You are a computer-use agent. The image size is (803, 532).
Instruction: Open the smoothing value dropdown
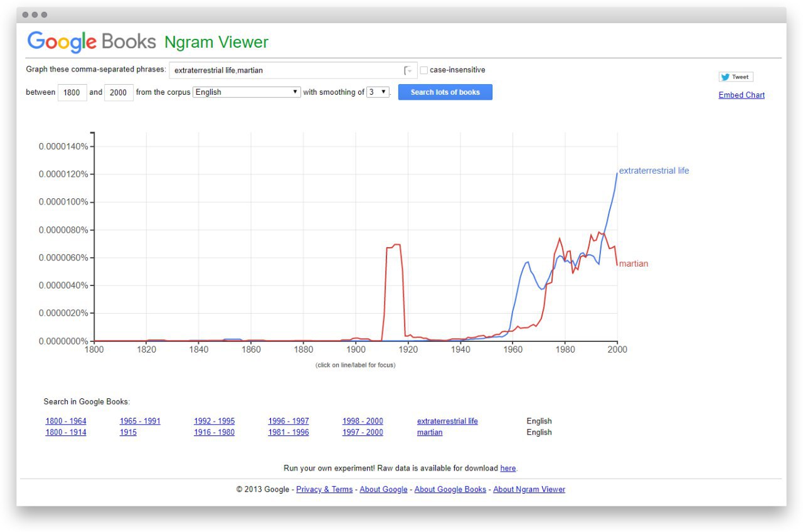point(378,92)
